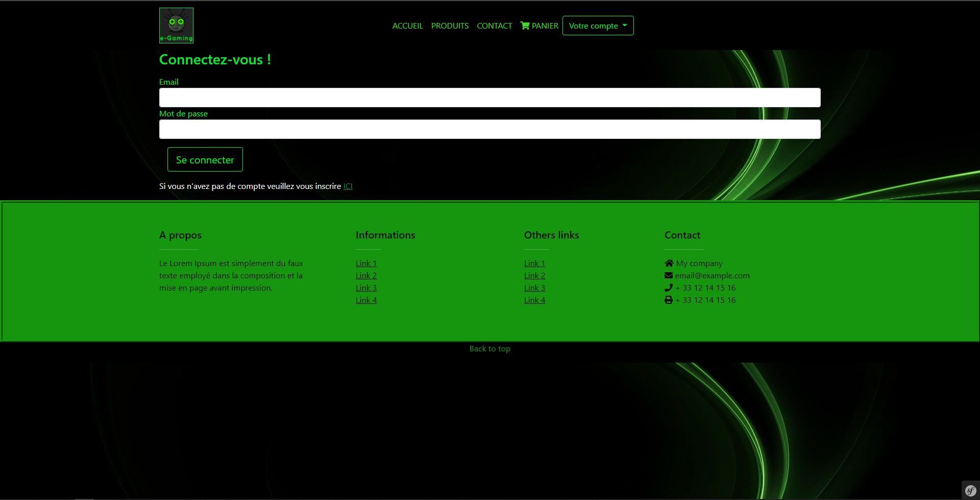
Task: Expand the Votre compte dropdown
Action: pos(598,26)
